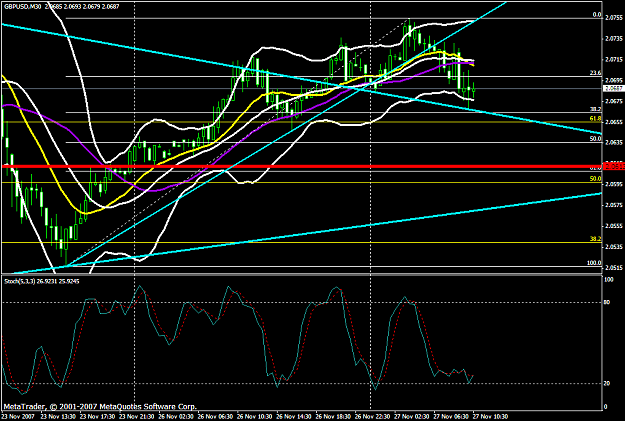Select the red price tag on axis
Image resolution: width=625 pixels, height=421 pixels.
pyautogui.click(x=614, y=166)
